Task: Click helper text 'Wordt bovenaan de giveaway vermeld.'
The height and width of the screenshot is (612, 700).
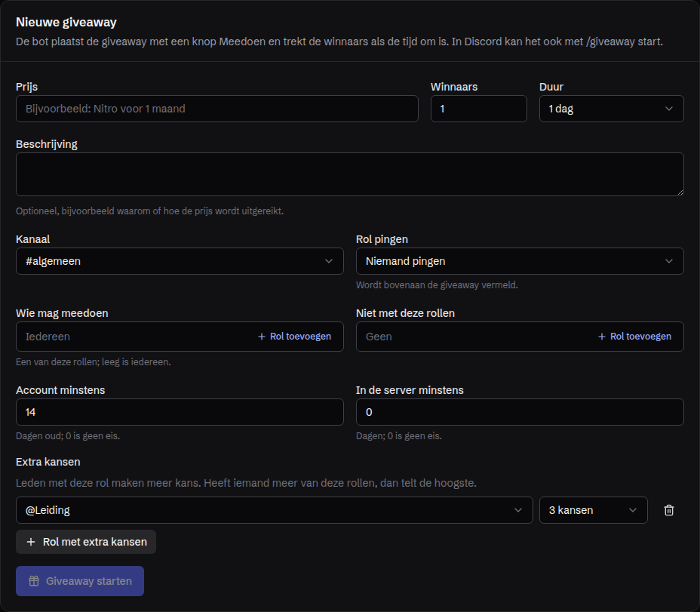Action: [437, 285]
